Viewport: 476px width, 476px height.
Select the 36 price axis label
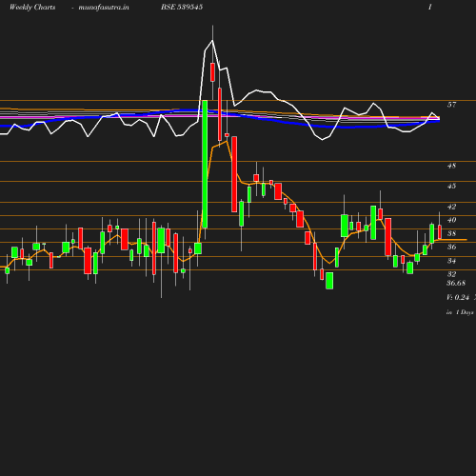click(x=451, y=247)
